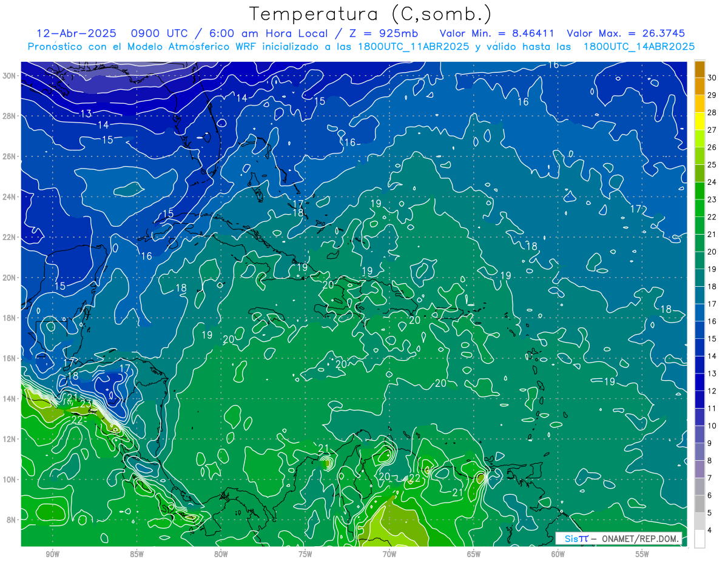Image resolution: width=728 pixels, height=562 pixels.
Task: Click the '28N' latitude axis label
Action: click(x=10, y=116)
